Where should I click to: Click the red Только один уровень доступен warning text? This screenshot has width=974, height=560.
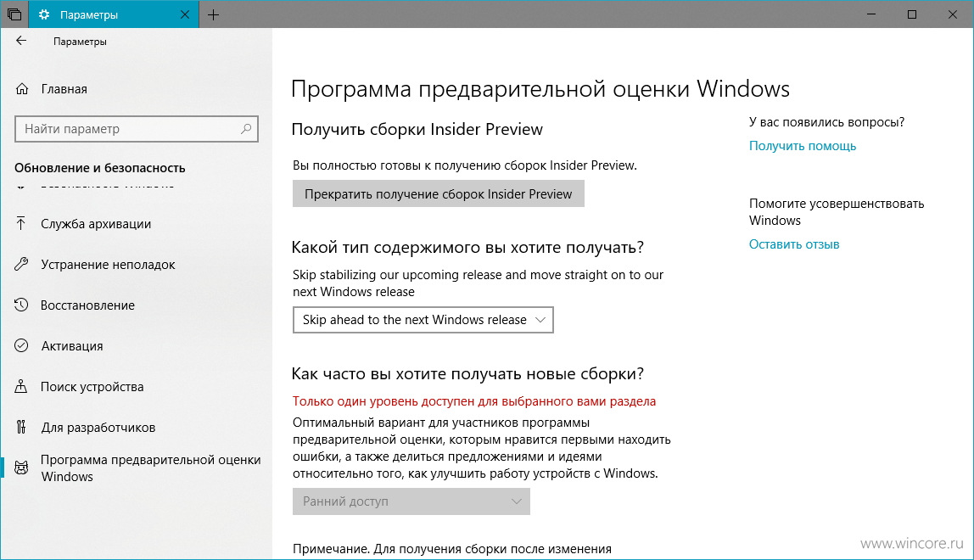point(474,401)
